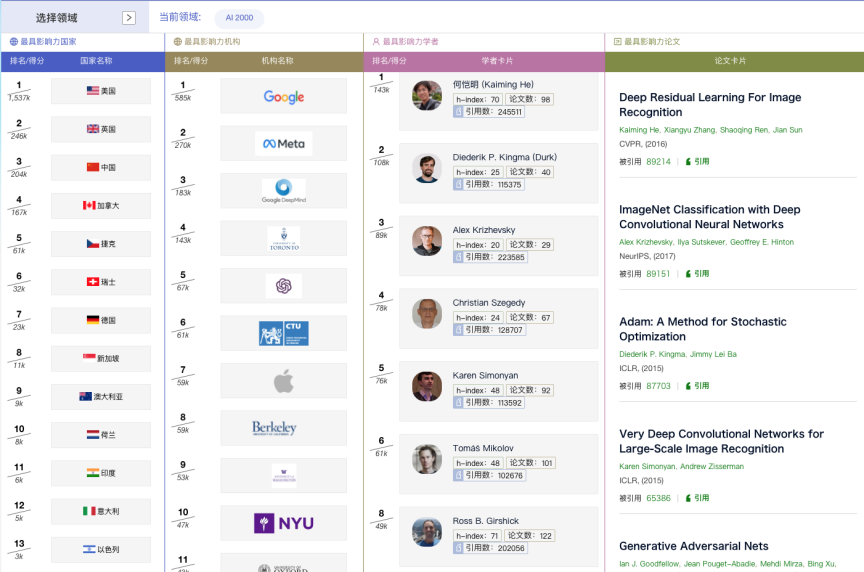The width and height of the screenshot is (864, 572).
Task: Click Alex Krizhevsky's profile photo
Action: pos(427,241)
